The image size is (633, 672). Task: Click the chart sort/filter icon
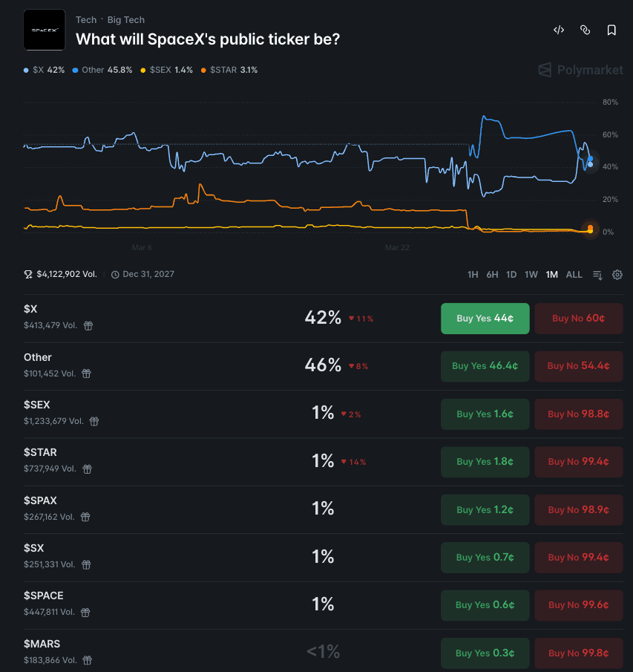(x=597, y=275)
